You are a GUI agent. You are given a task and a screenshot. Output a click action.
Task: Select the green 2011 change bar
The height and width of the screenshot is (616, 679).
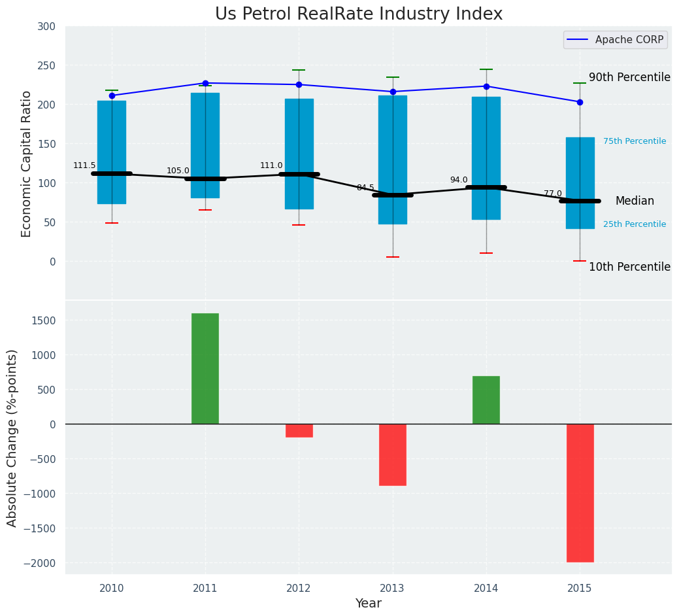205,368
